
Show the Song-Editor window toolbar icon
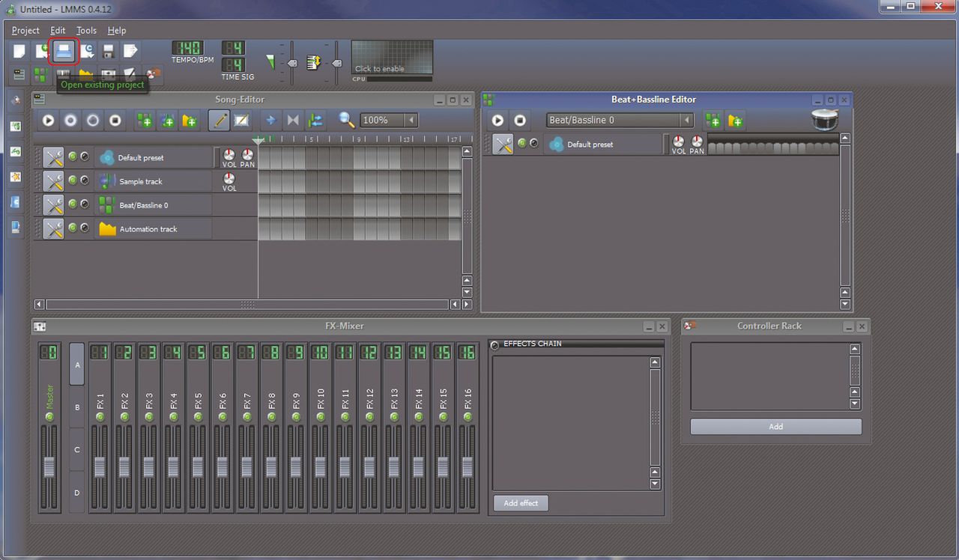[19, 74]
